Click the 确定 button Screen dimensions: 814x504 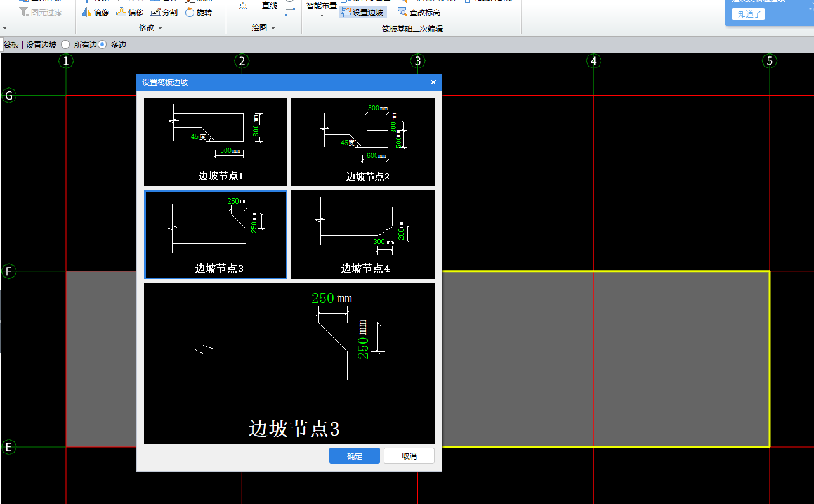click(355, 456)
